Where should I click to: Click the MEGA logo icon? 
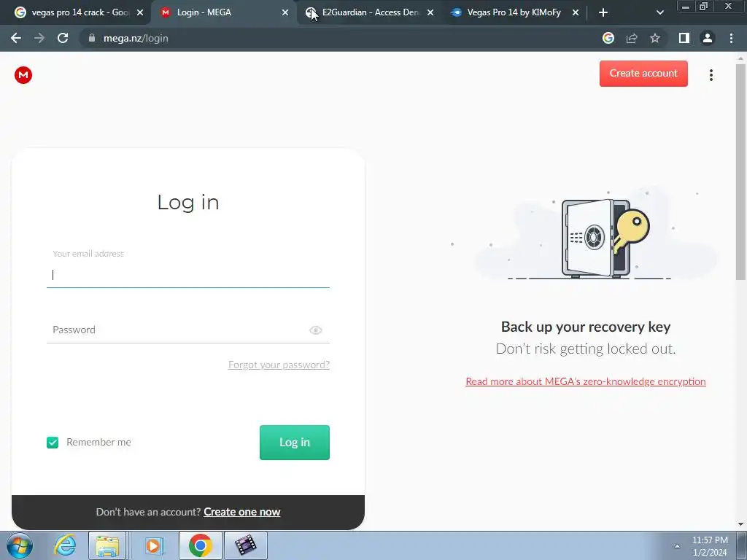tap(23, 75)
